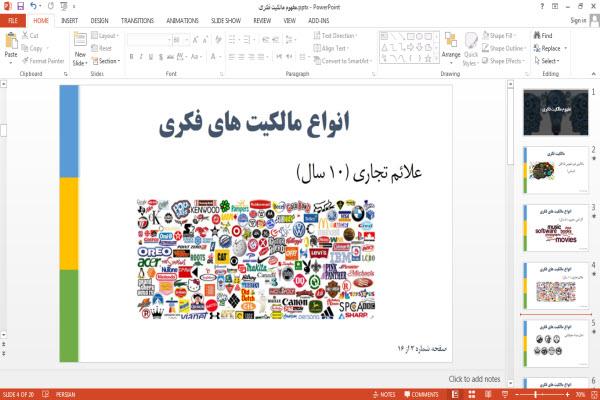The height and width of the screenshot is (400, 600).
Task: Switch to Normal view icon
Action: point(455,394)
